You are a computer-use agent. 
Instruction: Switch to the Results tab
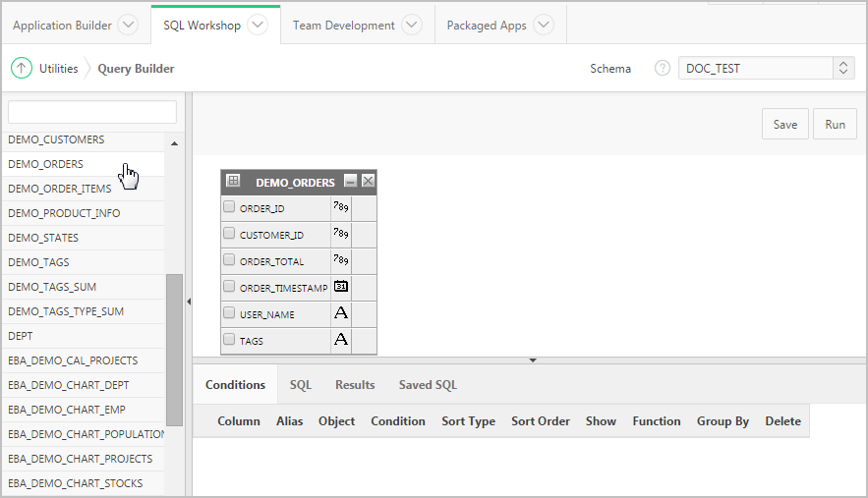click(355, 385)
